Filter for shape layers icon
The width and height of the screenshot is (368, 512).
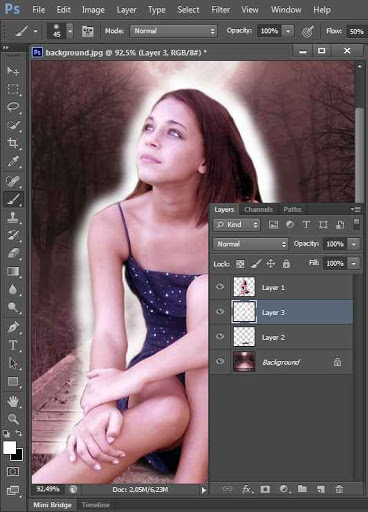click(x=323, y=225)
